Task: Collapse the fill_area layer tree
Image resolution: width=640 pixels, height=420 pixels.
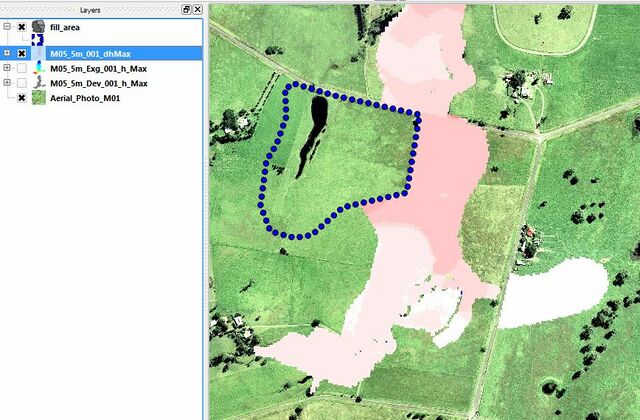Action: click(8, 27)
